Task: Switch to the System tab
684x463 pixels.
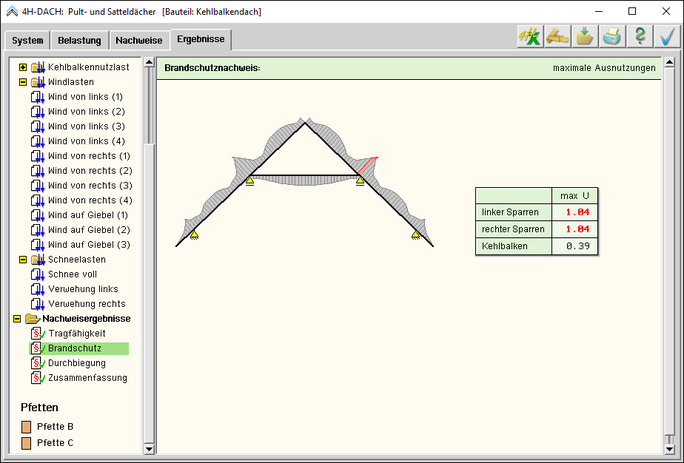Action: tap(28, 41)
